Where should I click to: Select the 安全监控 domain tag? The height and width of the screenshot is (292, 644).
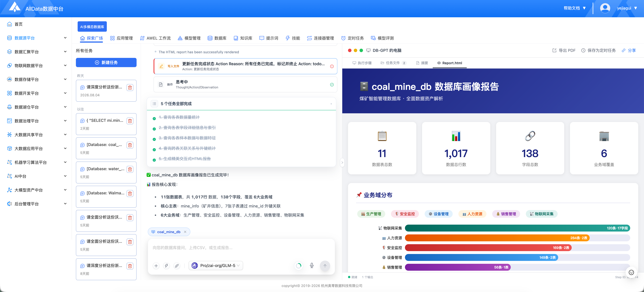(x=405, y=214)
